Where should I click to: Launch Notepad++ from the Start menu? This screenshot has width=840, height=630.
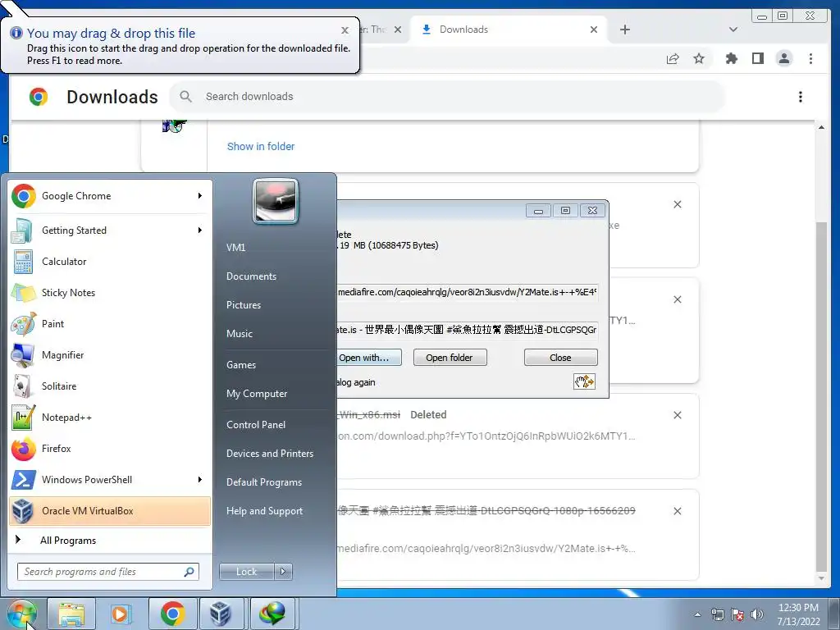110,418
